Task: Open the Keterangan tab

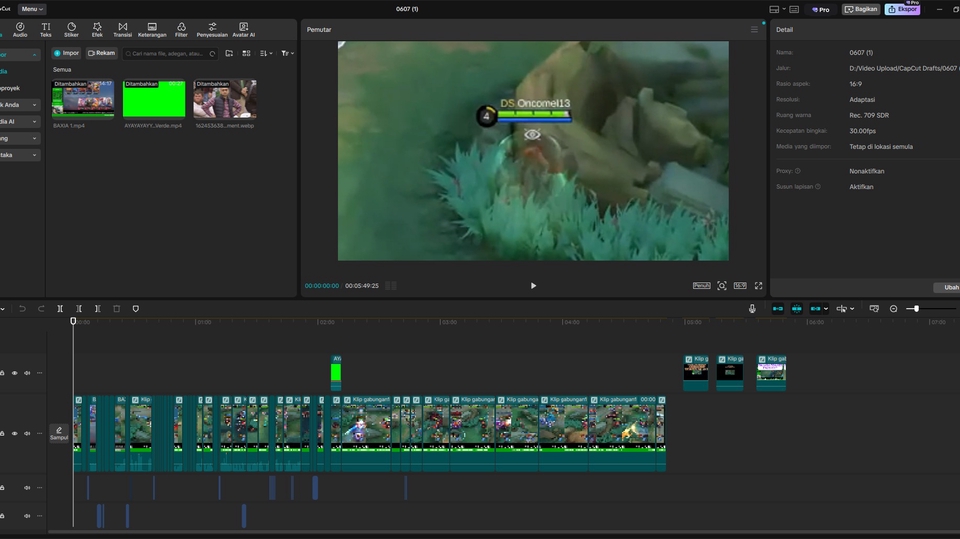Action: (x=152, y=29)
